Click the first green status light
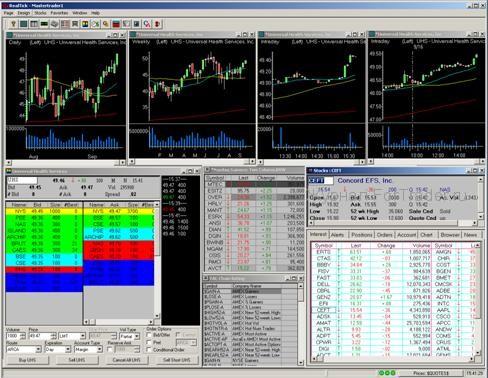The image size is (488, 378). coord(381,373)
